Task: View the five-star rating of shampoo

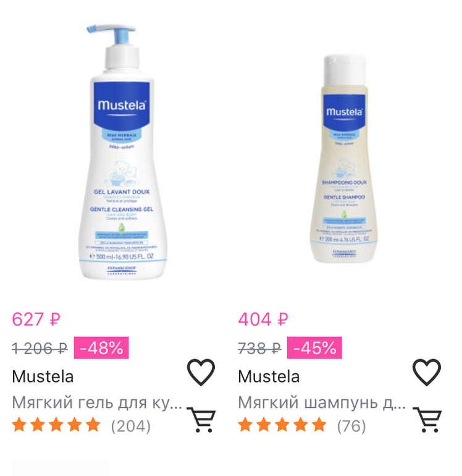Action: coord(282,425)
